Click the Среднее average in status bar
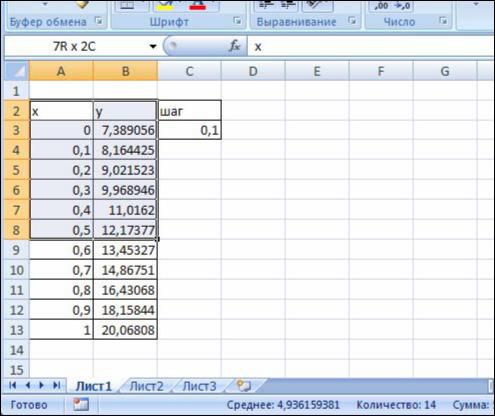Viewport: 495px width, 416px height. coord(283,405)
